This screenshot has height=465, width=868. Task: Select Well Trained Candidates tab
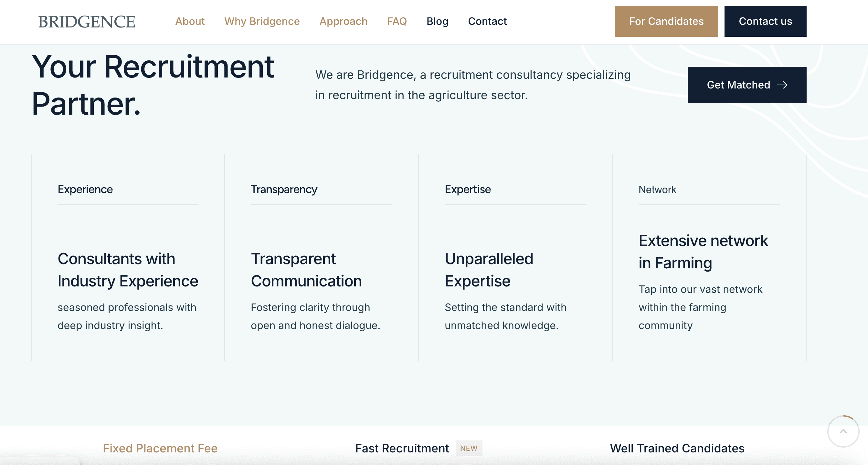677,448
